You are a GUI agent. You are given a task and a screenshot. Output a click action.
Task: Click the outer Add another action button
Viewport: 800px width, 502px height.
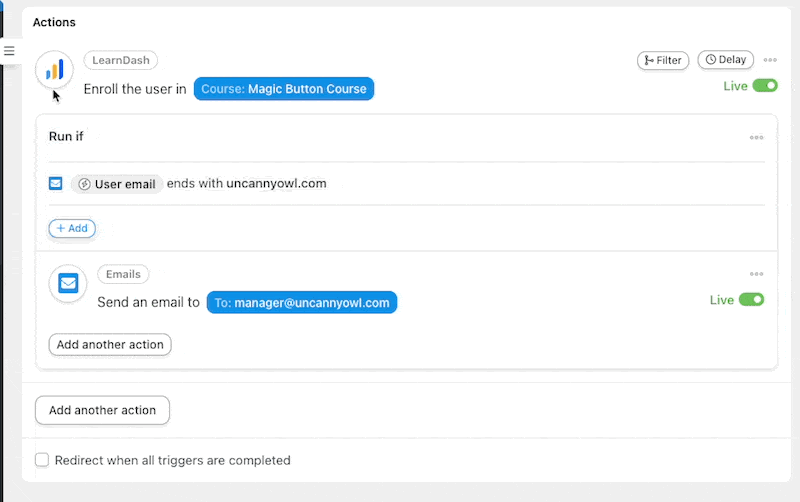click(102, 410)
